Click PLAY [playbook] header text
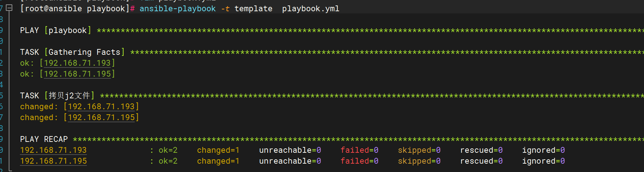This screenshot has height=172, width=644. click(55, 30)
